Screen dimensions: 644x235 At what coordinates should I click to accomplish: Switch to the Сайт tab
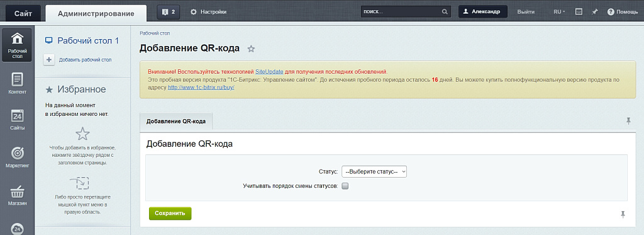coord(23,13)
